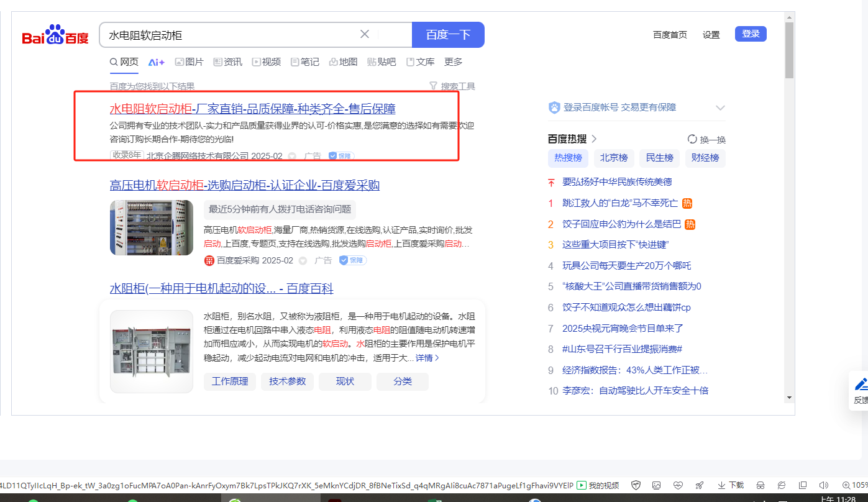This screenshot has height=502, width=868.
Task: Open the 更多 search categories menu
Action: pos(453,62)
